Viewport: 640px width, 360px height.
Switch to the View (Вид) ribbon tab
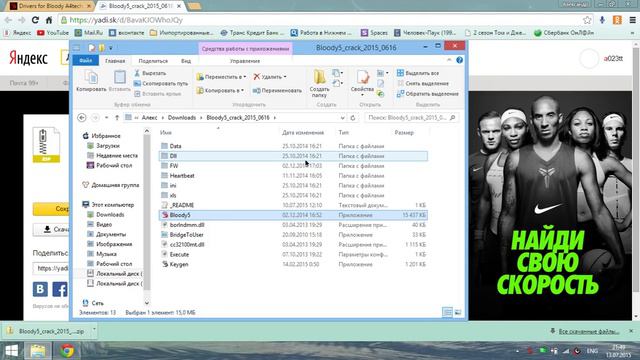click(186, 61)
